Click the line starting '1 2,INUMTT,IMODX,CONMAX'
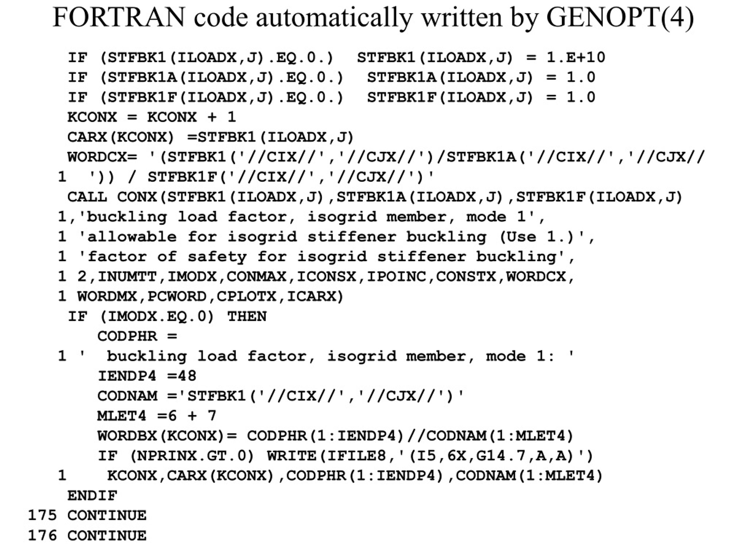The width and height of the screenshot is (747, 560). pos(316,276)
